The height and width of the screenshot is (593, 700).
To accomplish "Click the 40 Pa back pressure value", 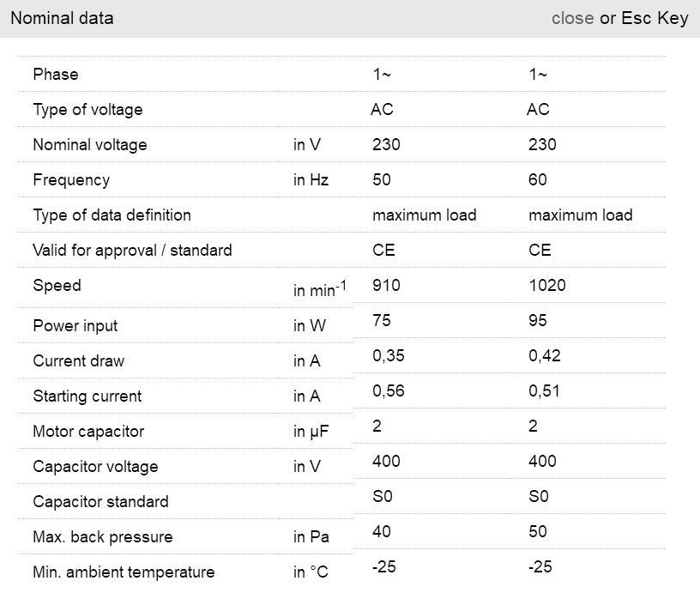I will pos(382,531).
